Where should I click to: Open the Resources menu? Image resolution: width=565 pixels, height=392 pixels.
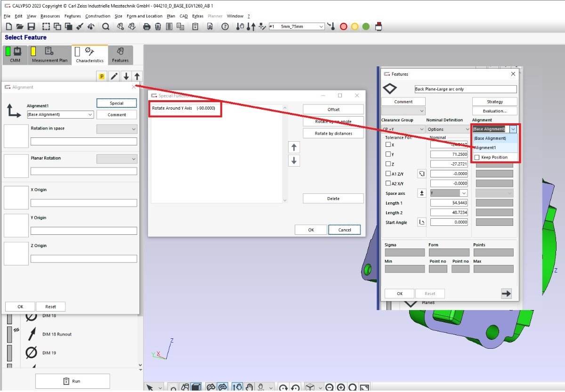point(50,16)
